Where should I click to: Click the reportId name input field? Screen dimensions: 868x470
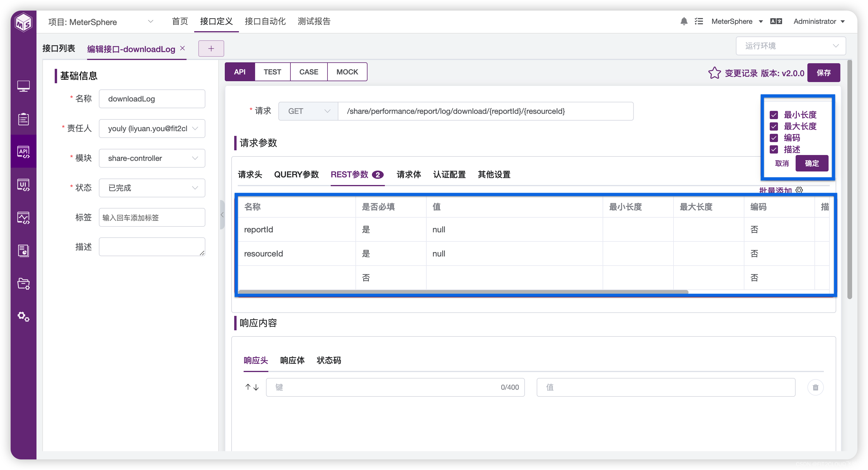[x=296, y=230]
